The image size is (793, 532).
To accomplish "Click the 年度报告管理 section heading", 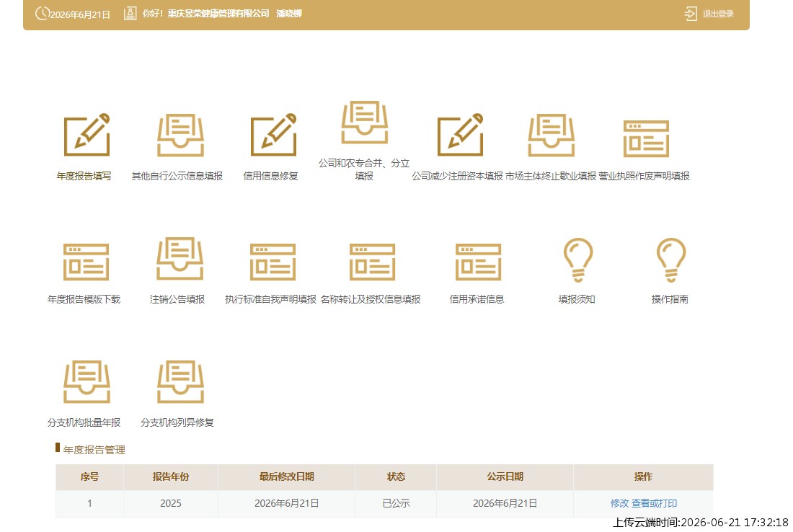I will pyautogui.click(x=94, y=450).
